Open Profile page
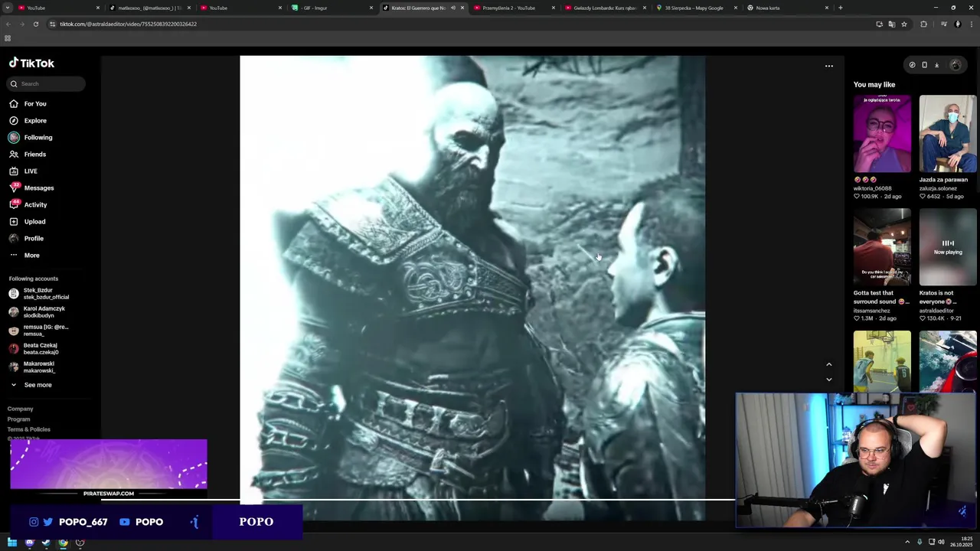 [x=27, y=238]
